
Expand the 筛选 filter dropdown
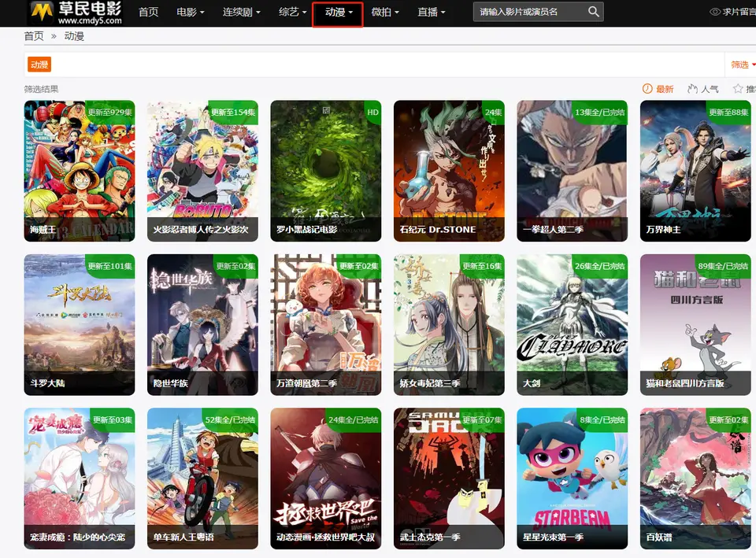(743, 65)
